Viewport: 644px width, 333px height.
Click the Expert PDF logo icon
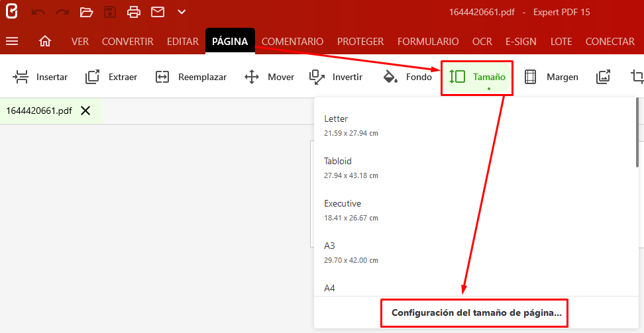(11, 11)
